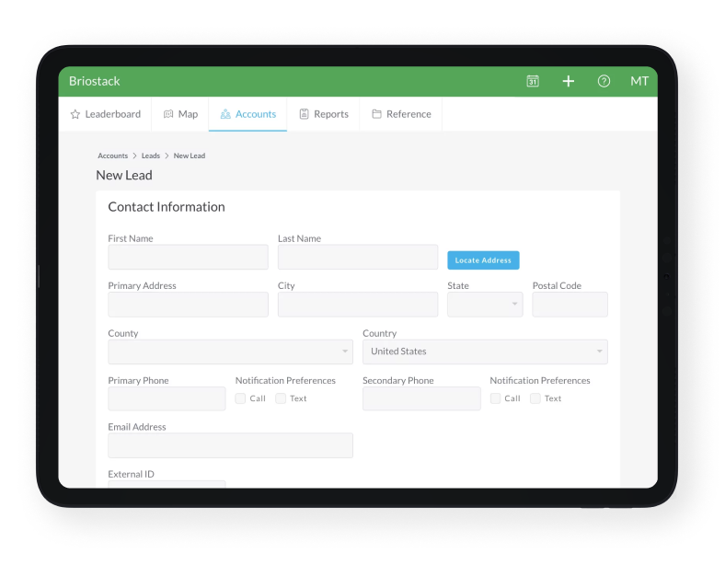The height and width of the screenshot is (588, 725).
Task: Check Text for Primary Phone notifications
Action: (x=281, y=398)
